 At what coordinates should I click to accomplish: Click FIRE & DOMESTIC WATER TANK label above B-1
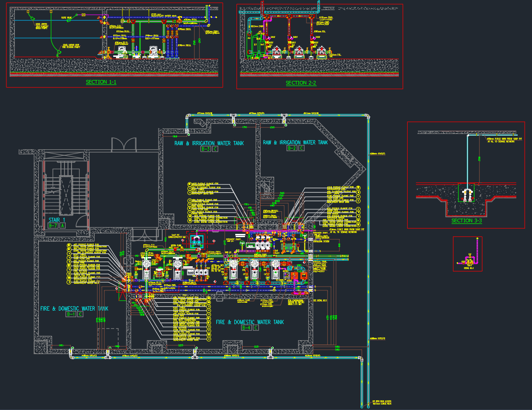[x=74, y=308]
